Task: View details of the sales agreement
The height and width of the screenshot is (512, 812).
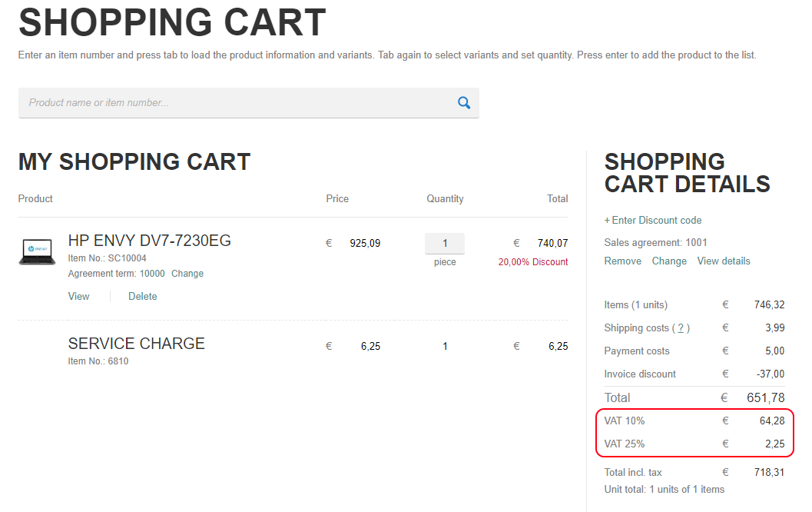Action: 724,261
